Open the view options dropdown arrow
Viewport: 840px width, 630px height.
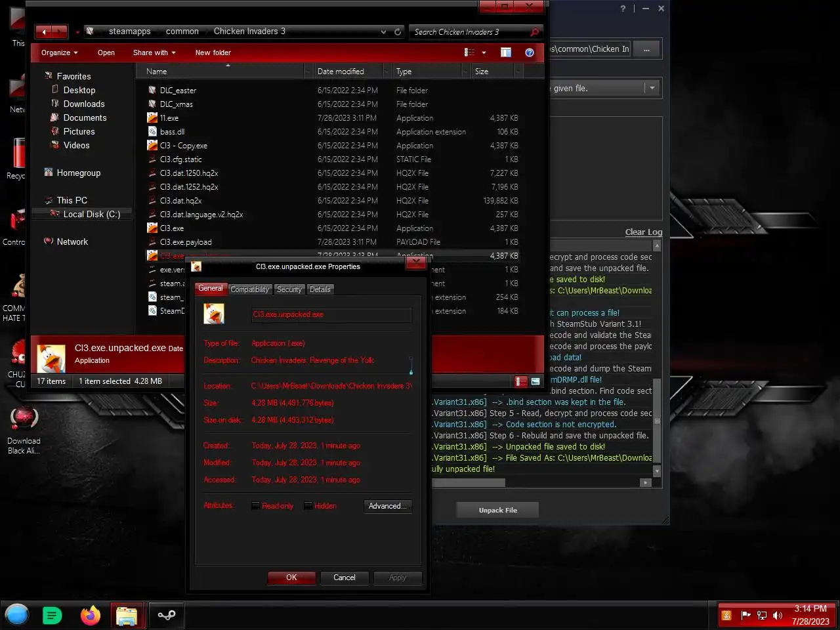[x=484, y=52]
